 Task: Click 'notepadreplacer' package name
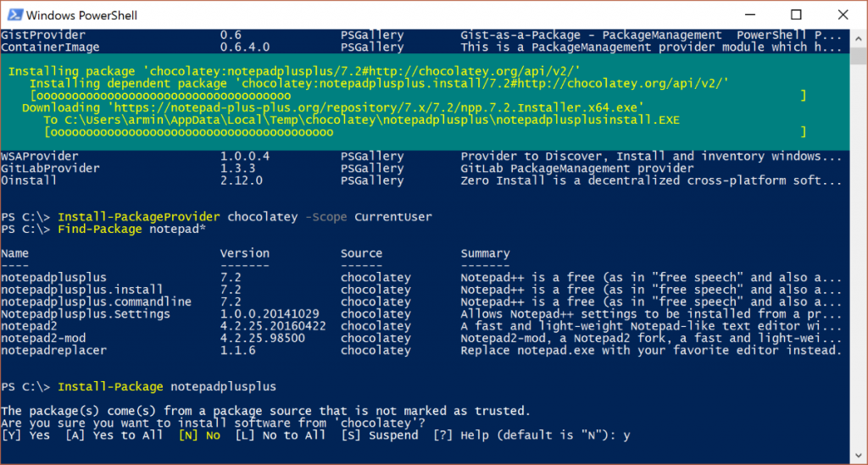pos(53,350)
